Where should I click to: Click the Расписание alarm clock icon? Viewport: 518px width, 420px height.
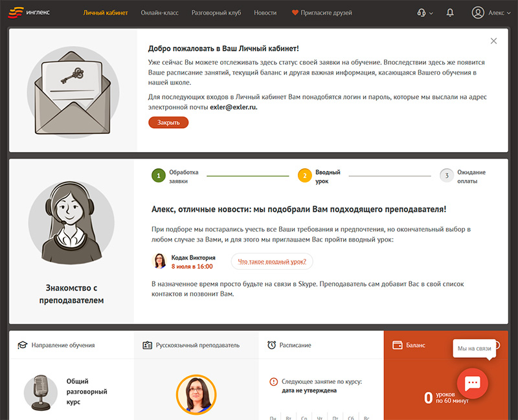click(271, 345)
